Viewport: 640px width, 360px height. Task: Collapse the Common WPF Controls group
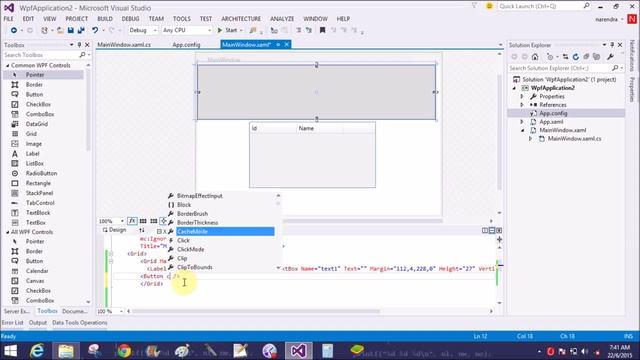pyautogui.click(x=7, y=65)
